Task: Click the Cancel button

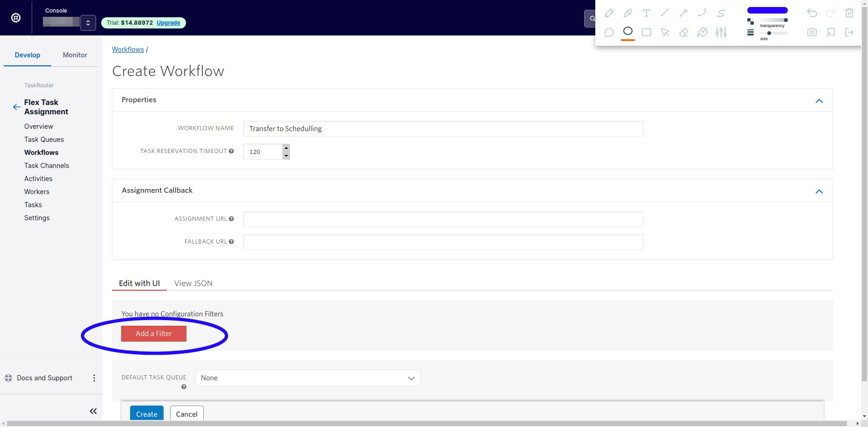Action: click(187, 413)
